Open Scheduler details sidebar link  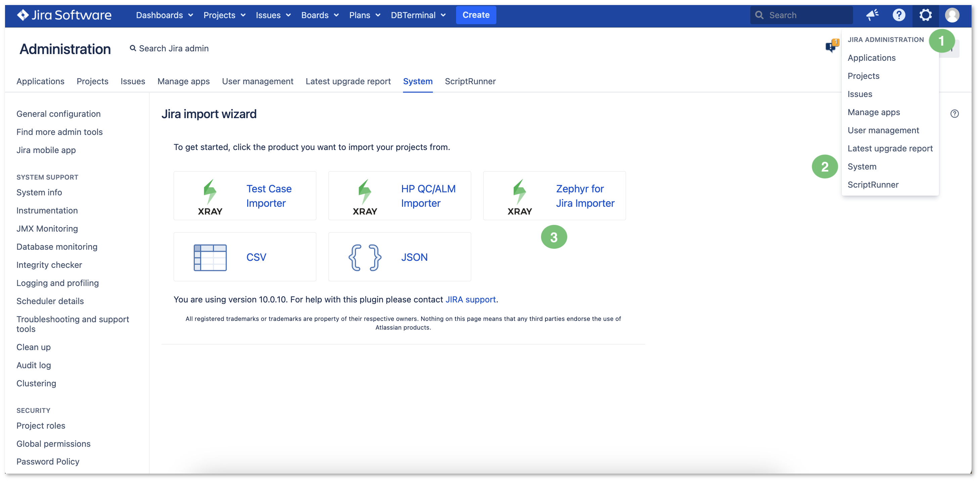click(x=50, y=301)
